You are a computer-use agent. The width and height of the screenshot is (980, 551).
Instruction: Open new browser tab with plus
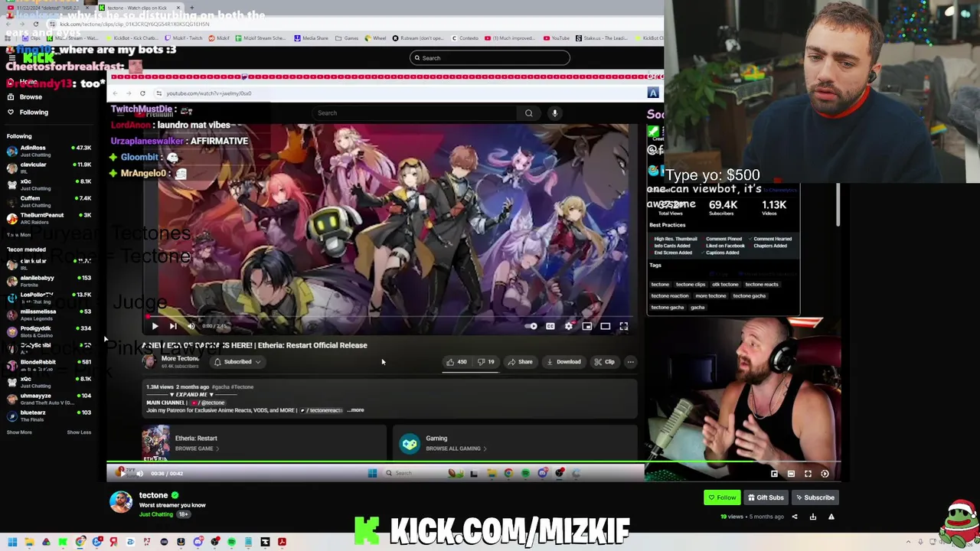[191, 8]
